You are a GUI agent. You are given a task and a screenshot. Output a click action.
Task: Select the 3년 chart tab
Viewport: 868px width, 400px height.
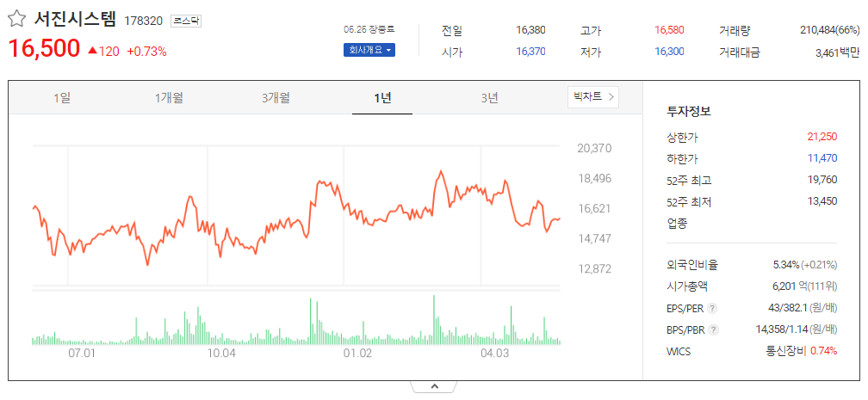pyautogui.click(x=489, y=98)
